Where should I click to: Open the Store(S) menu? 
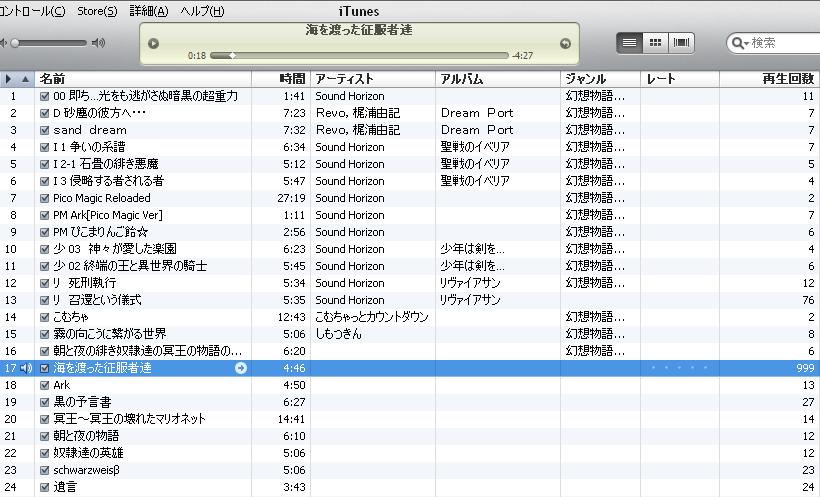click(x=97, y=11)
